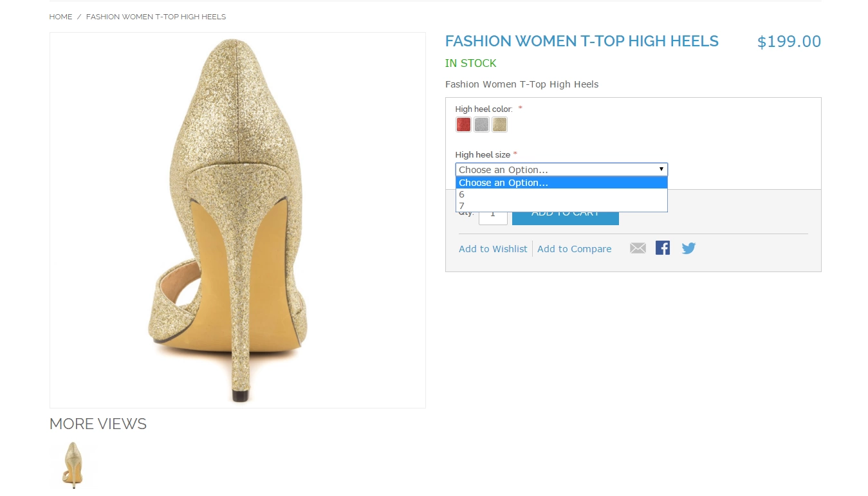868x496 pixels.
Task: Select the red glitter color swatch
Action: click(x=463, y=125)
